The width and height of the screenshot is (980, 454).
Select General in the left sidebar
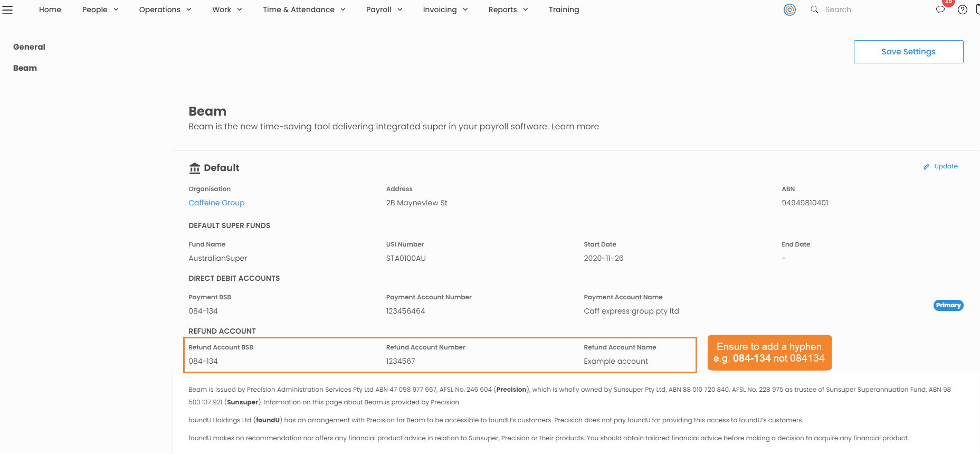[x=29, y=47]
